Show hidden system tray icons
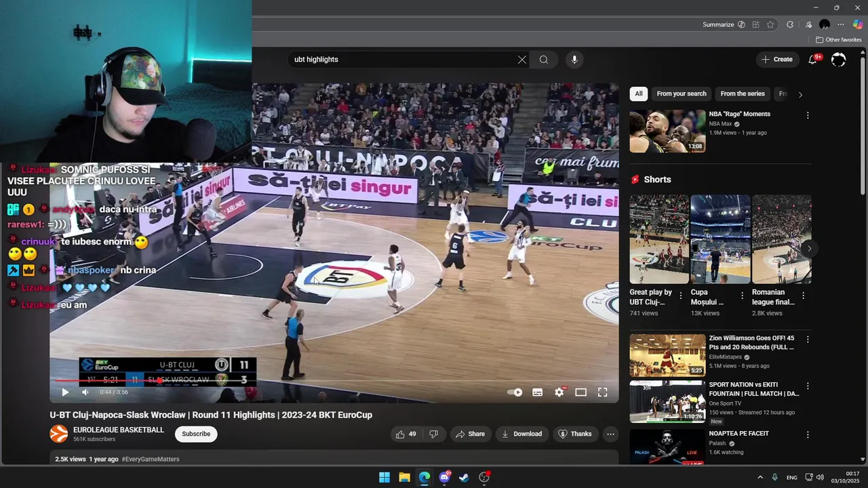Image resolution: width=868 pixels, height=488 pixels. pyautogui.click(x=760, y=477)
